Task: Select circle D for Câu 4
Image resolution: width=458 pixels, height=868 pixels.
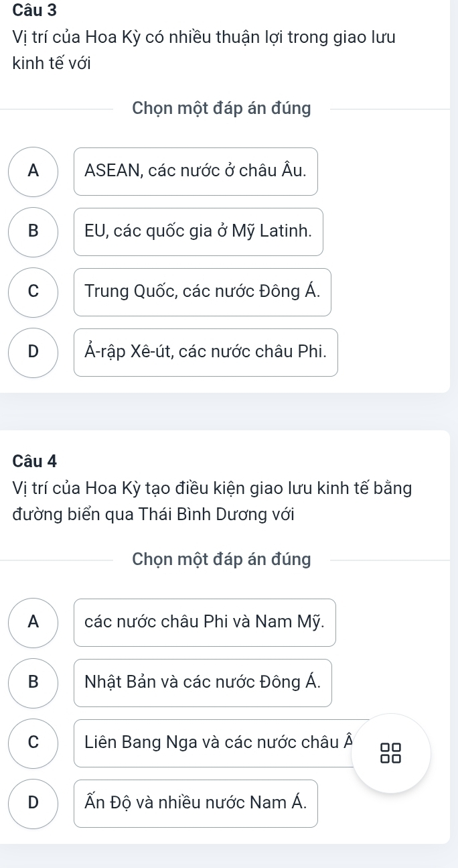Action: pos(33,804)
